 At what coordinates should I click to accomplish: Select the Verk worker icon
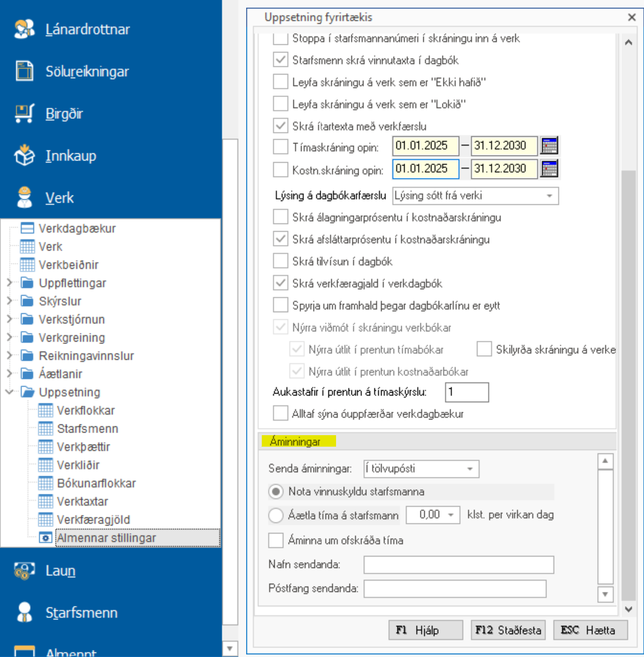[24, 198]
